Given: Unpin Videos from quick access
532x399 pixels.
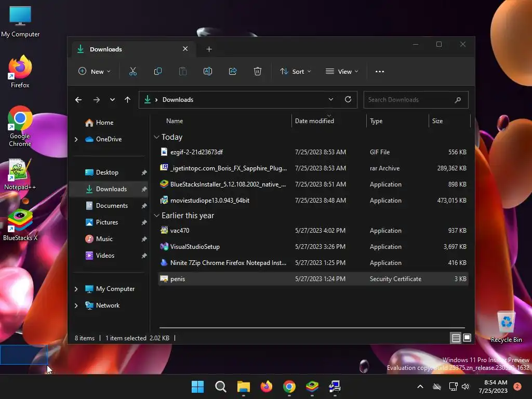Looking at the screenshot, I should [144, 256].
